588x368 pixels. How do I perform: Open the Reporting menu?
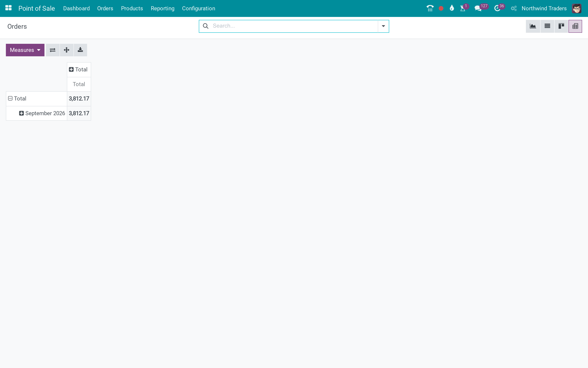click(163, 8)
